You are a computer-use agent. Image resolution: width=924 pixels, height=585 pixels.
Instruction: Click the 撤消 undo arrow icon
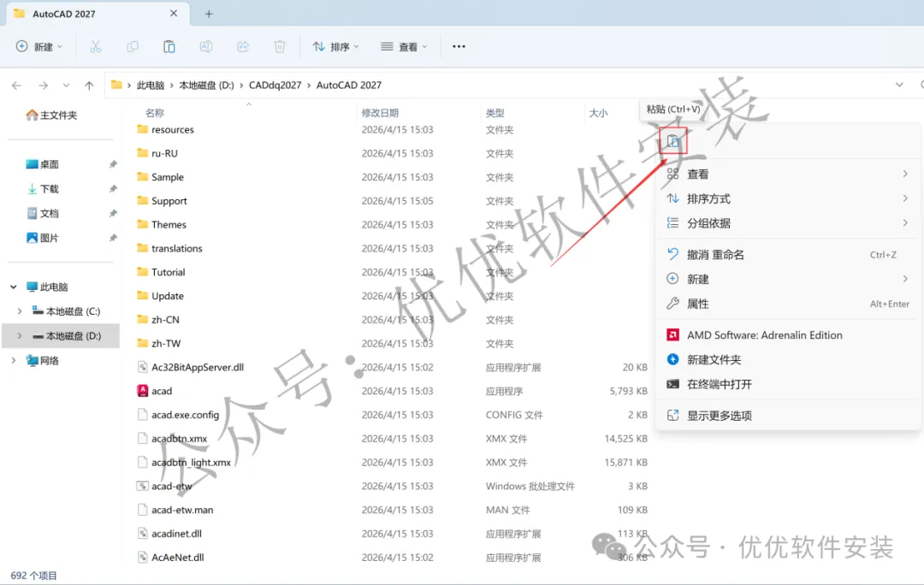[672, 254]
